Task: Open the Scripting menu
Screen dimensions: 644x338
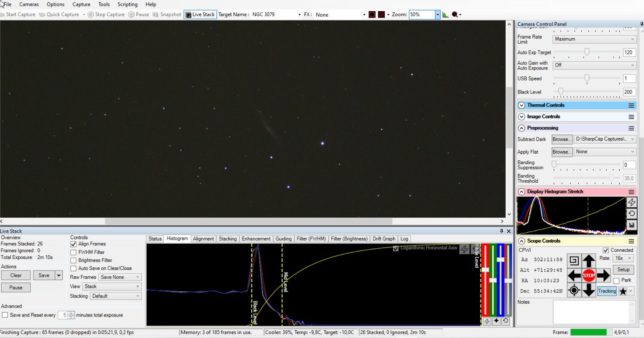Action: point(127,4)
